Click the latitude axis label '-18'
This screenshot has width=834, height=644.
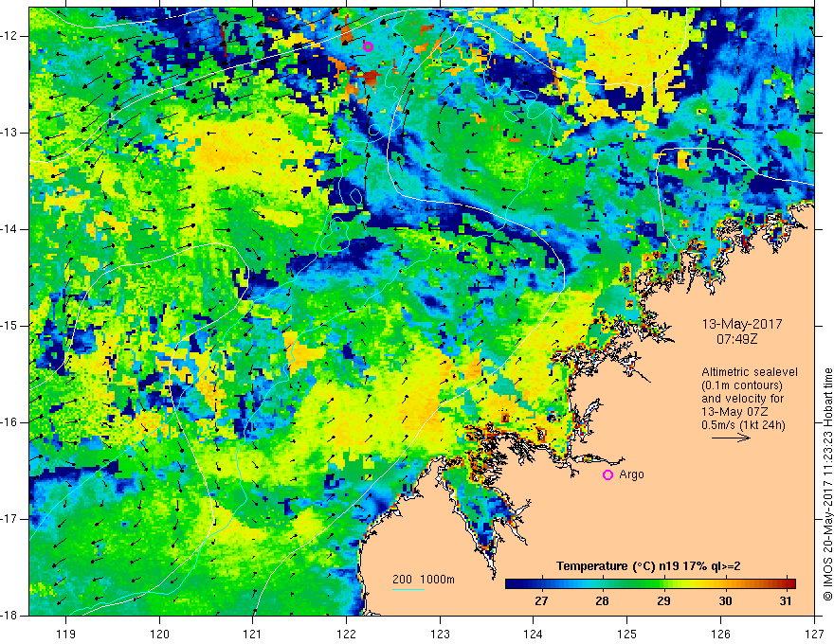point(9,616)
